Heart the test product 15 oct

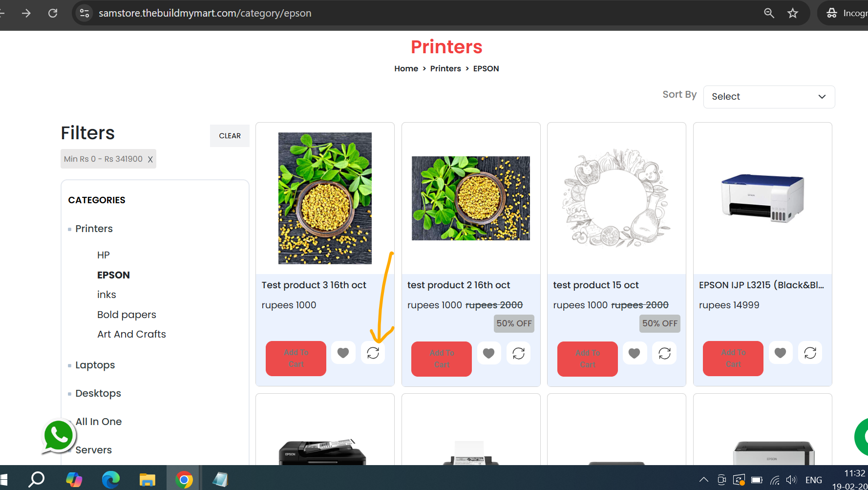point(635,353)
